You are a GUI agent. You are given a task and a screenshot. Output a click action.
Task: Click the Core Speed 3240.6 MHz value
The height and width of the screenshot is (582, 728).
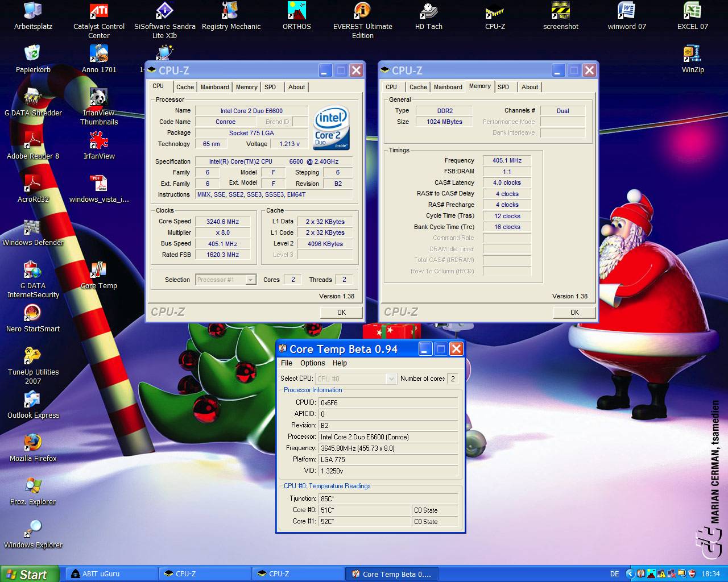(x=222, y=222)
